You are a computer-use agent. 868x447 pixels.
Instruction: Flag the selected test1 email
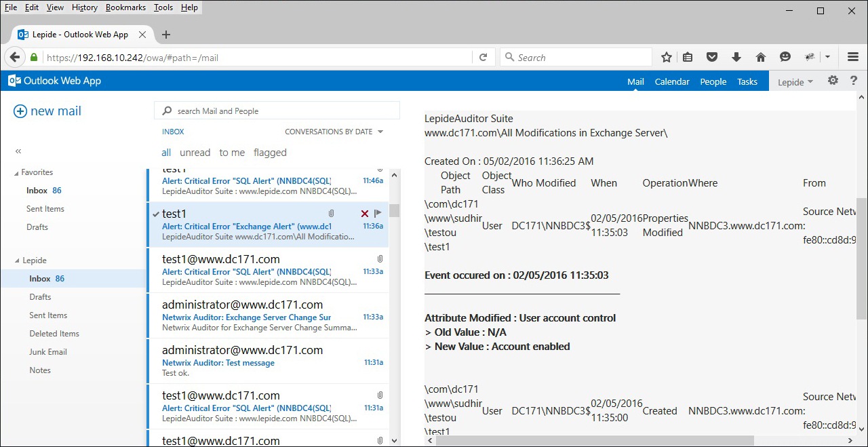378,213
